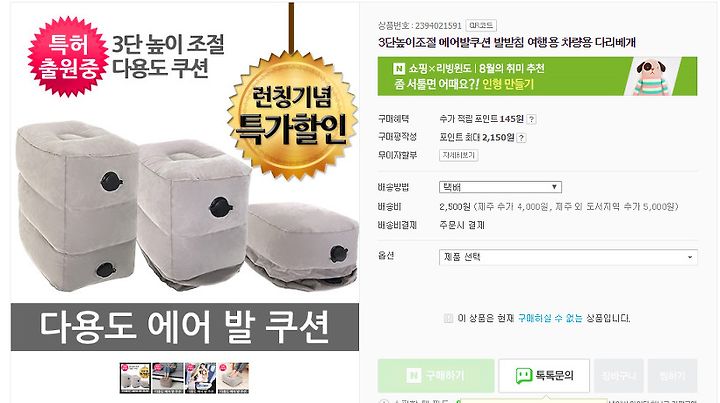Open the QR코드 button

pyautogui.click(x=481, y=25)
